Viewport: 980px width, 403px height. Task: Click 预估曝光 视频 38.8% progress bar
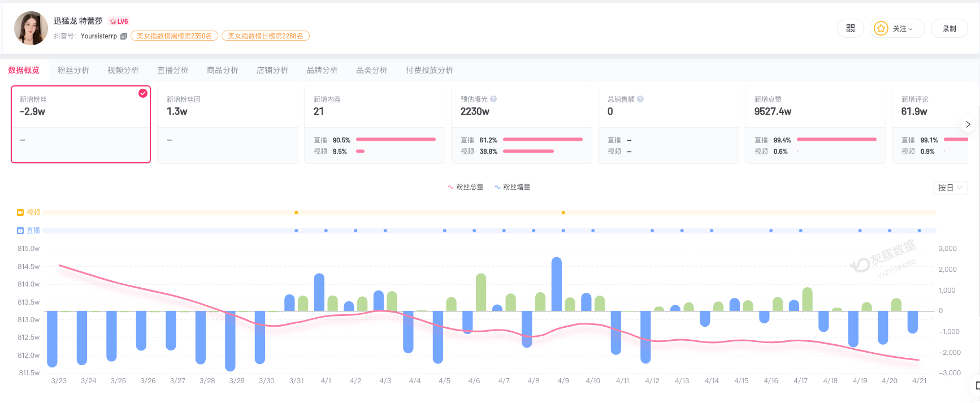(528, 151)
